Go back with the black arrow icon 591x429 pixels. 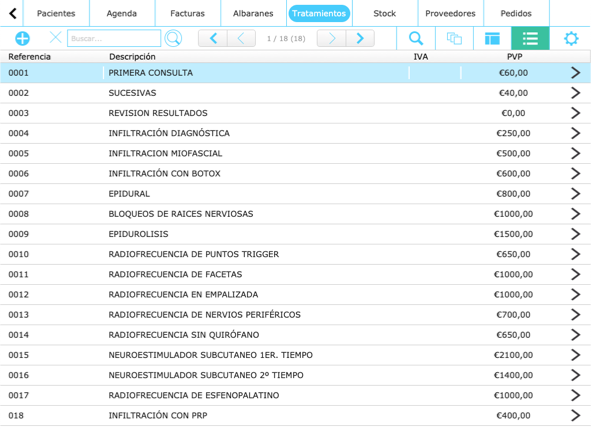(12, 13)
